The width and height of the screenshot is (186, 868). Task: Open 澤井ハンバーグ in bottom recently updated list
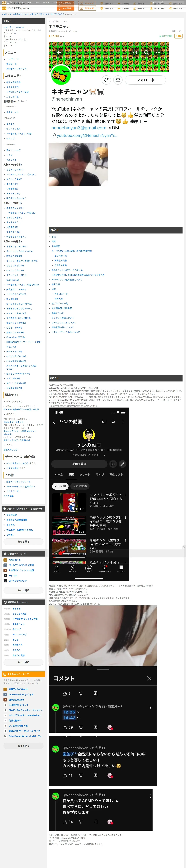(x=19, y=635)
